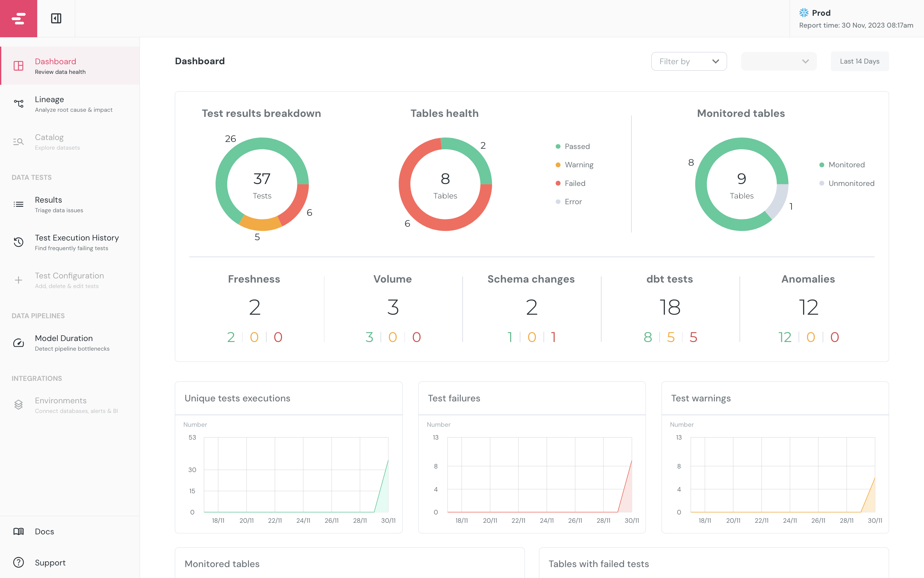Open the Support link
Image resolution: width=924 pixels, height=578 pixels.
pos(70,562)
